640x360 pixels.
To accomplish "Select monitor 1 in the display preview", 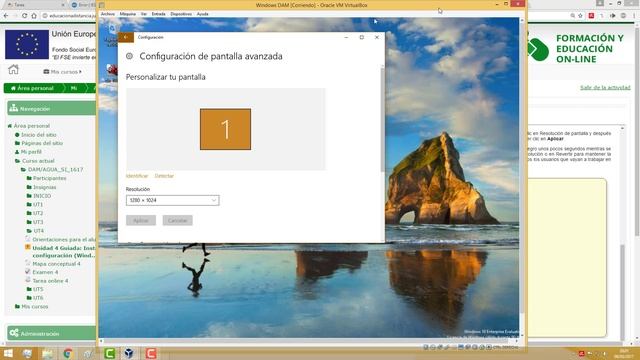I will (225, 129).
